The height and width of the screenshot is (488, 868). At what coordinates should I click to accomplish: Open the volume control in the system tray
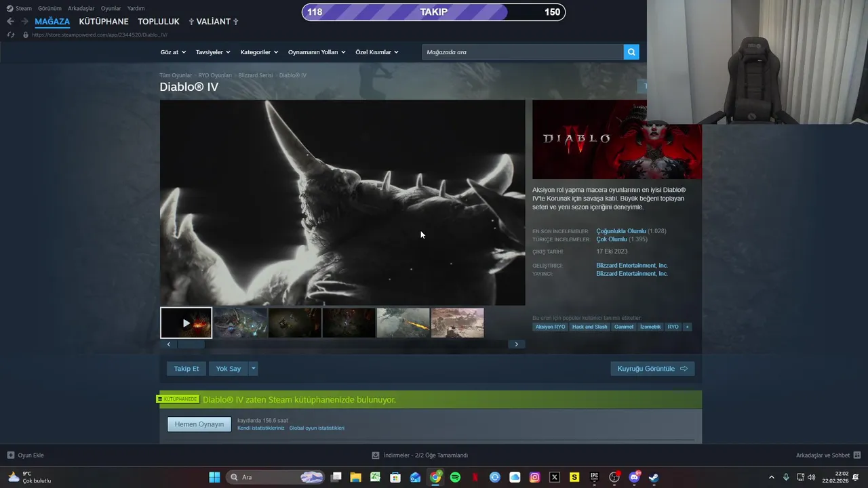[x=812, y=477]
